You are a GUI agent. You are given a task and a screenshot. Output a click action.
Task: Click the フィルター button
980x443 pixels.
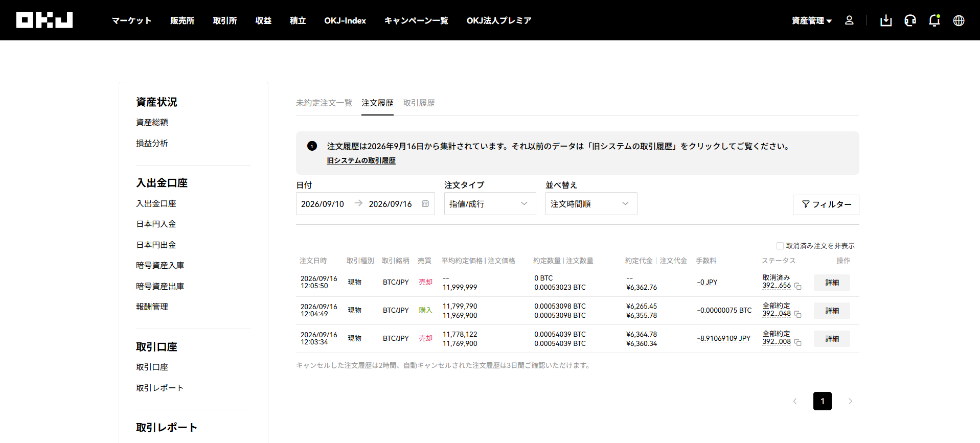click(x=826, y=204)
